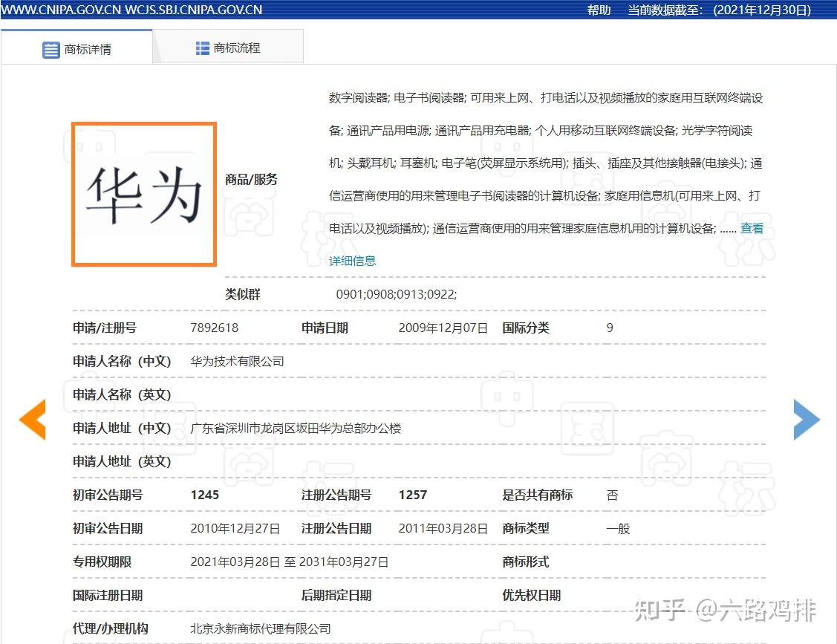Open the 帮助 help link
The image size is (837, 644).
[599, 10]
